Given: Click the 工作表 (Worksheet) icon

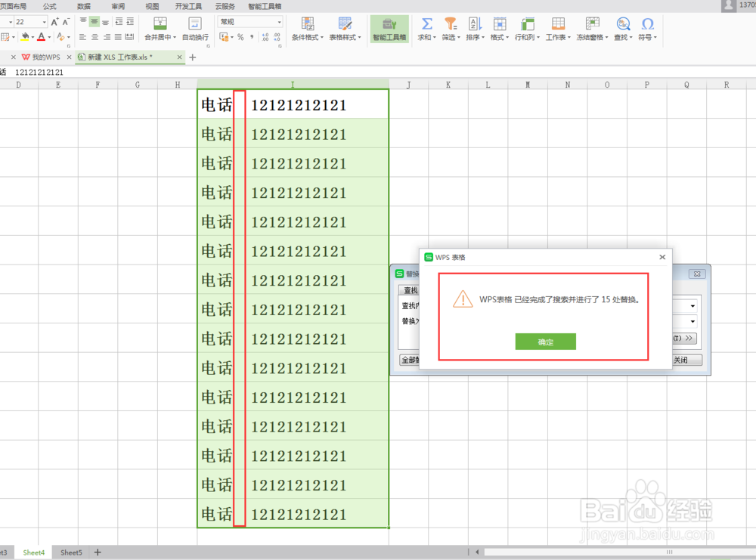Looking at the screenshot, I should coord(558,23).
